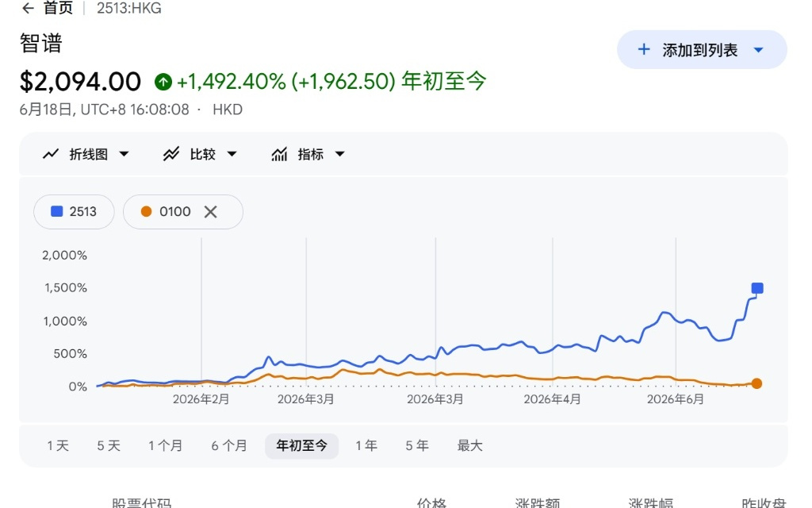Click the plus icon in 添加到列表
This screenshot has width=812, height=508.
pos(644,50)
